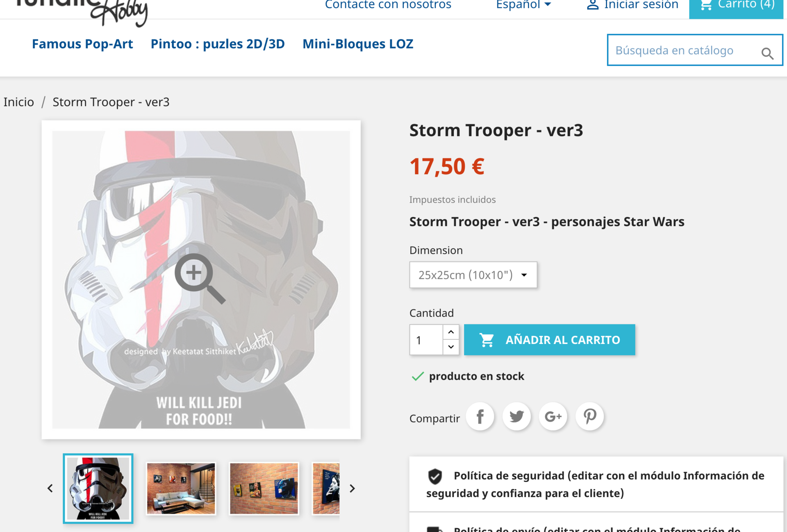Open Mini-Bloques LOZ category

(x=358, y=44)
